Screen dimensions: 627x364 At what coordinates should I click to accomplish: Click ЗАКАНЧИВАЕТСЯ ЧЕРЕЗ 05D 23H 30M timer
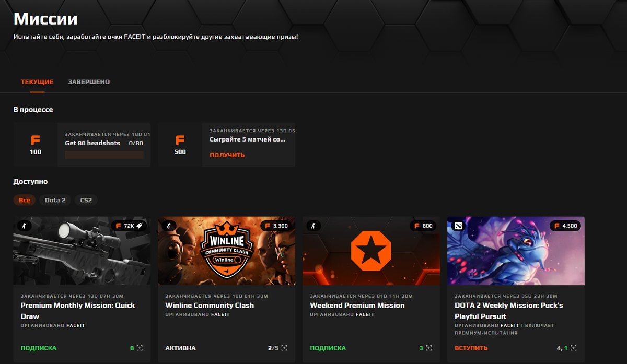[x=506, y=296]
